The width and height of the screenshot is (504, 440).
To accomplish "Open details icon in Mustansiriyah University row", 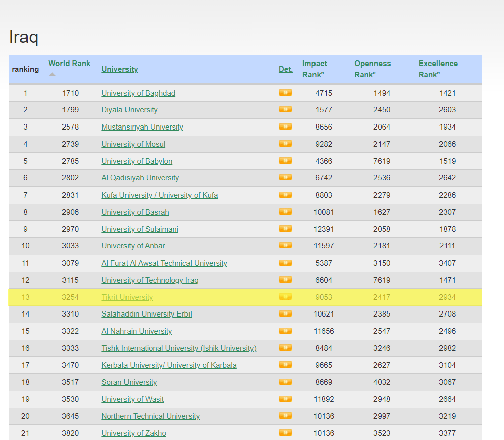I will click(x=285, y=127).
